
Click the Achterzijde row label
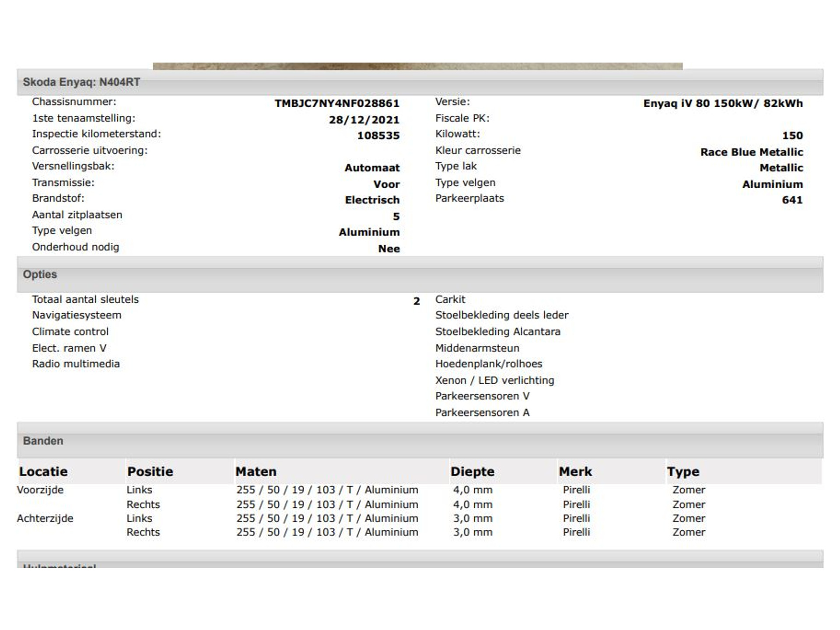pyautogui.click(x=45, y=518)
